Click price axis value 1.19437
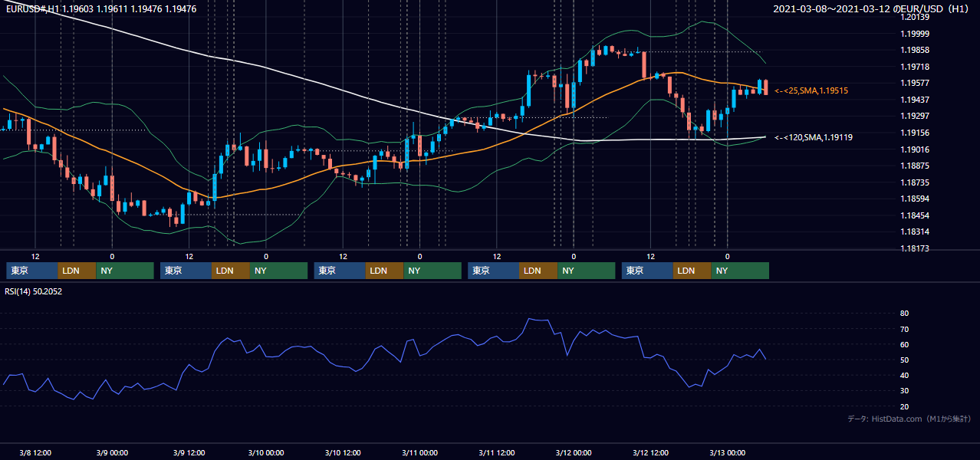980x460 pixels. coord(915,100)
